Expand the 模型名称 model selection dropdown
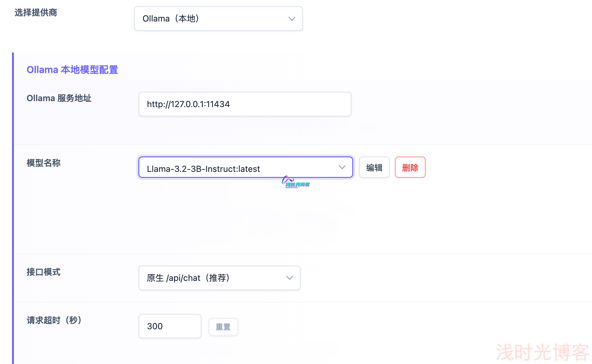Viewport: 592px width, 364px height. point(245,167)
